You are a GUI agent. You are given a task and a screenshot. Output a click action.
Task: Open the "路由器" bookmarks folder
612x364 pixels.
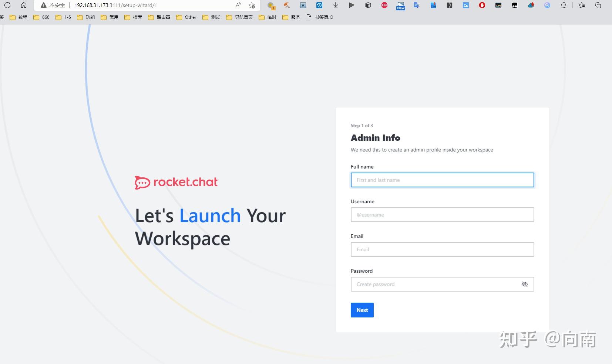point(159,17)
